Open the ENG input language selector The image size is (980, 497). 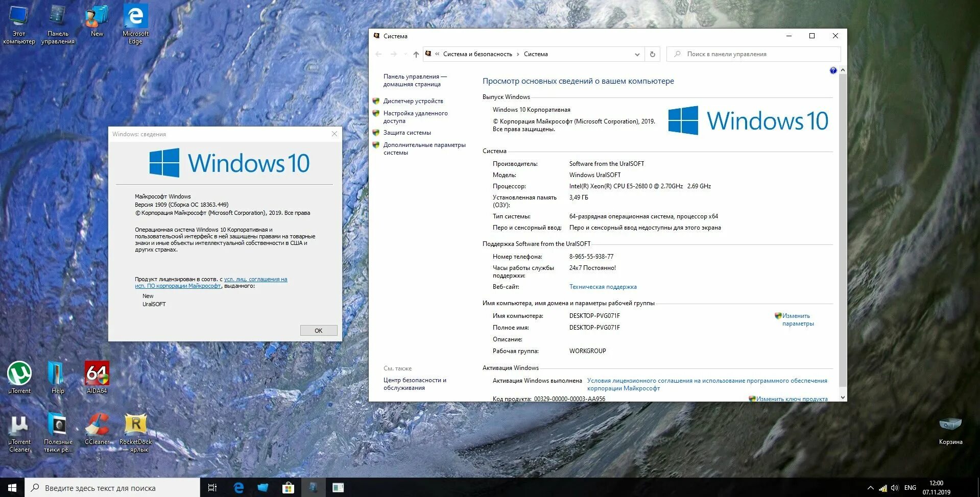[x=910, y=488]
